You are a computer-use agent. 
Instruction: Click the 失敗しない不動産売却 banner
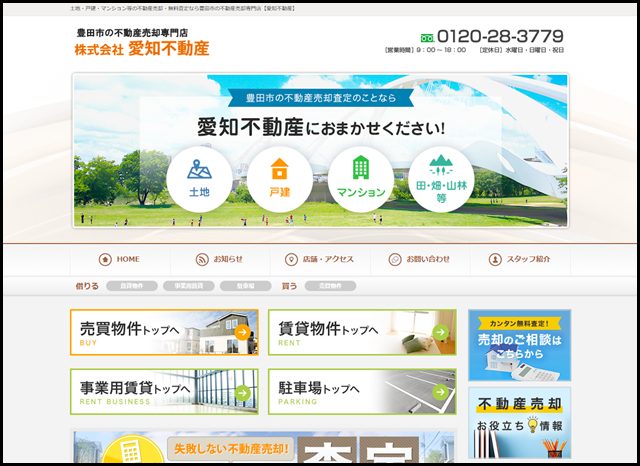pos(264,446)
